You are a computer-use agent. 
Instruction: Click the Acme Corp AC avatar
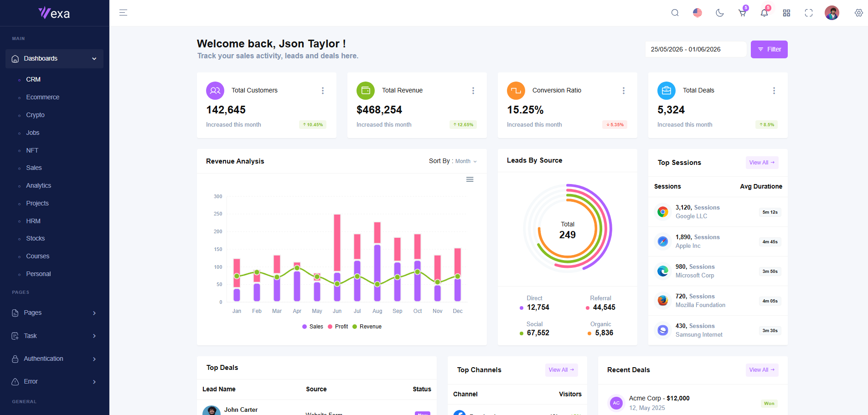coord(616,403)
